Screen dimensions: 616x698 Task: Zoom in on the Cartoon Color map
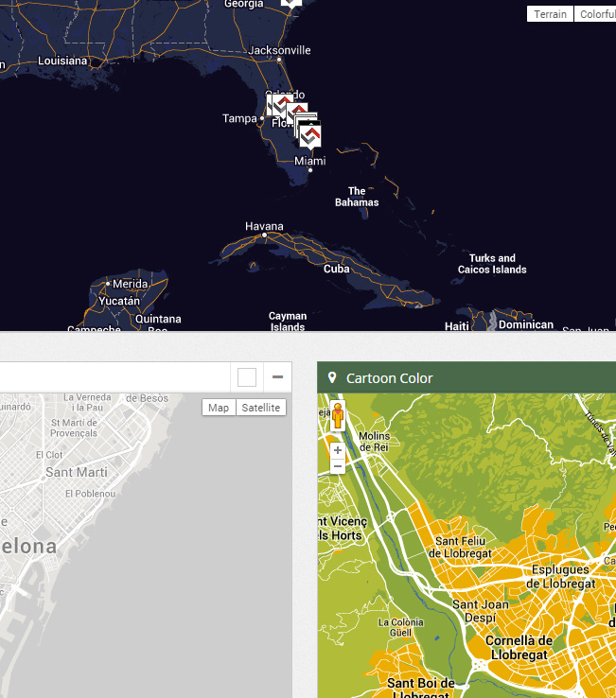pos(338,450)
